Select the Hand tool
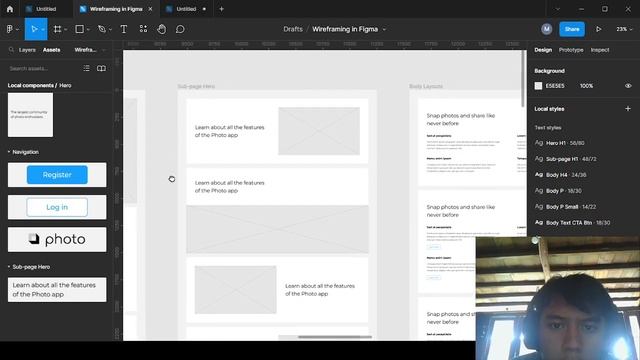 [162, 29]
